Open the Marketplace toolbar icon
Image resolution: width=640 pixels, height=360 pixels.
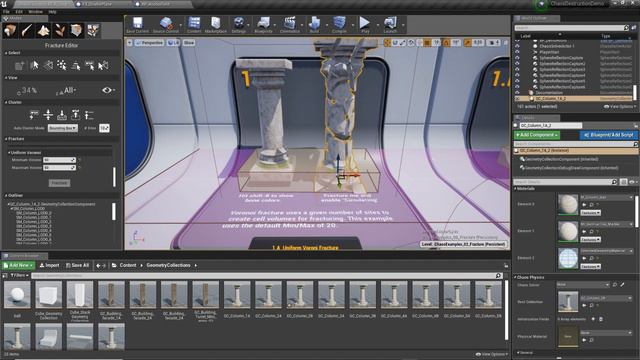[216, 25]
